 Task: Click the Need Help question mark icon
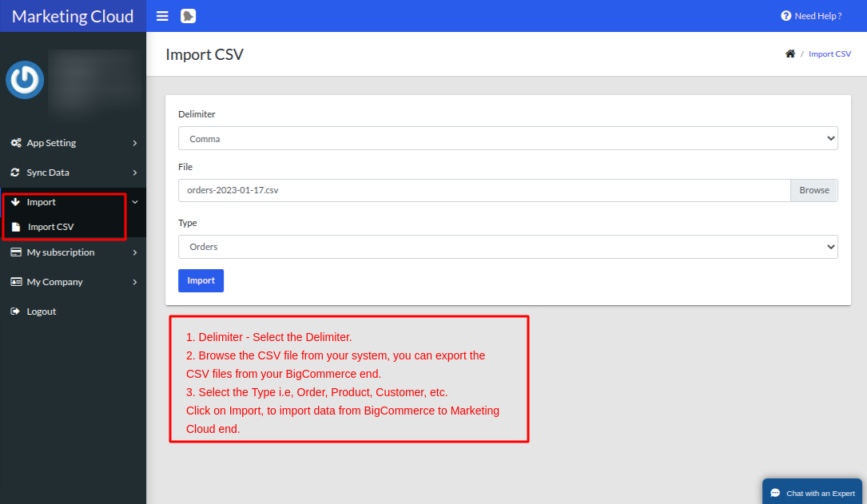click(x=785, y=16)
